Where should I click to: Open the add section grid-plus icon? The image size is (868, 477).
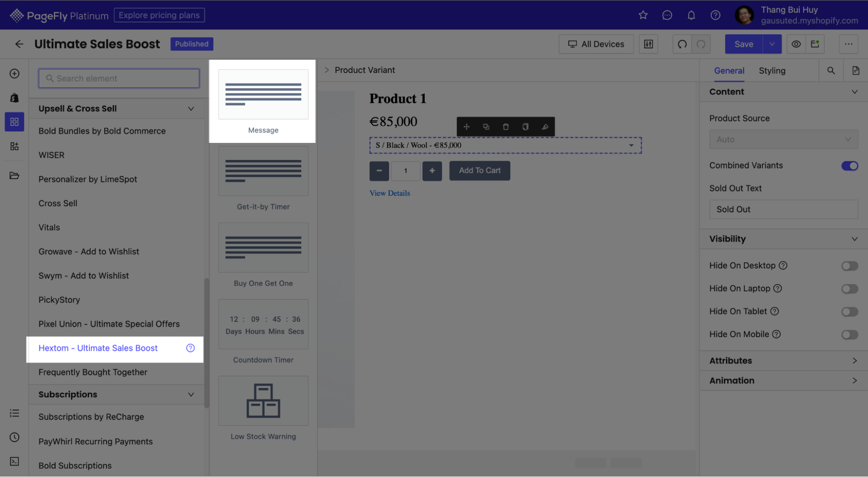pyautogui.click(x=14, y=146)
